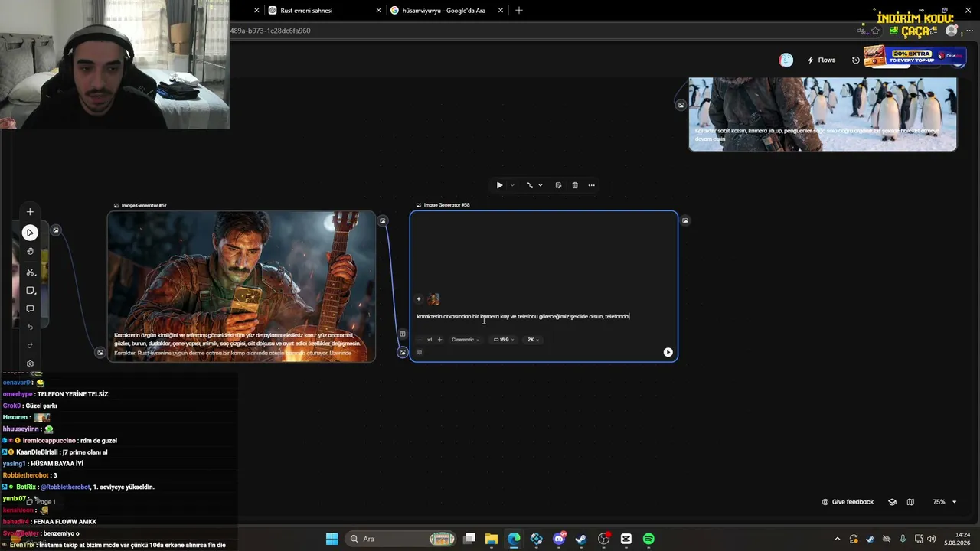The image size is (980, 551).
Task: Close the Rust evreni sahnesi tab
Action: [x=378, y=11]
